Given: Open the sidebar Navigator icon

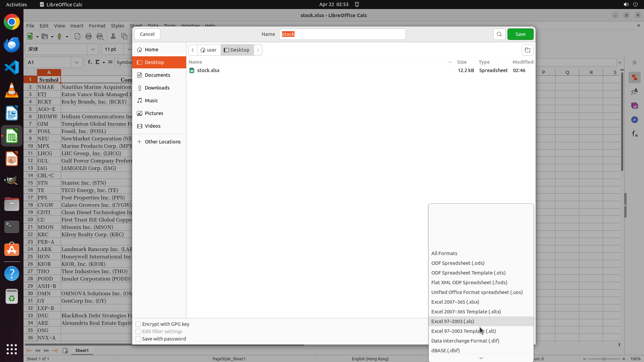Looking at the screenshot, I should click(635, 120).
